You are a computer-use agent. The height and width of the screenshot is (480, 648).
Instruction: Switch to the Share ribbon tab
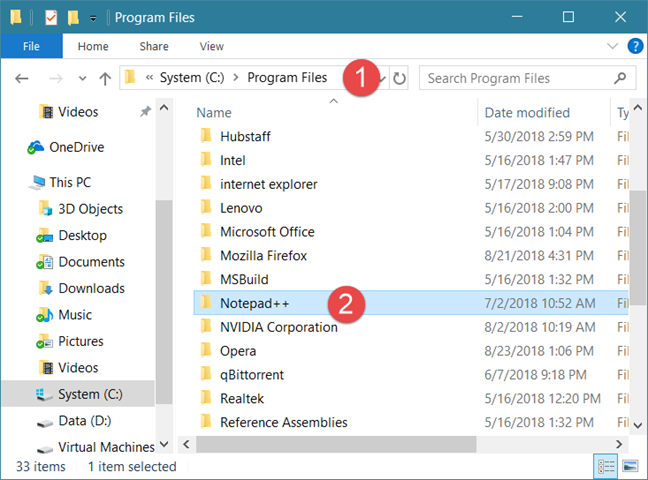coord(154,46)
